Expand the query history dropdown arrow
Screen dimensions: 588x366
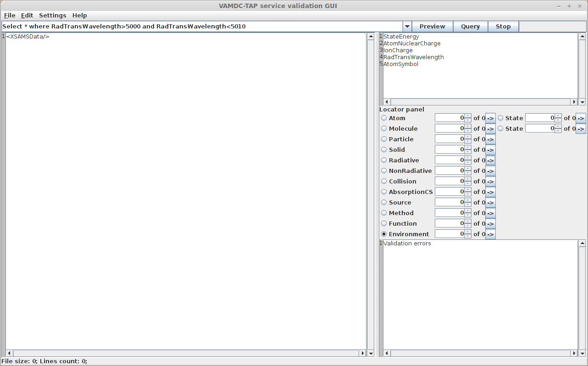(407, 27)
